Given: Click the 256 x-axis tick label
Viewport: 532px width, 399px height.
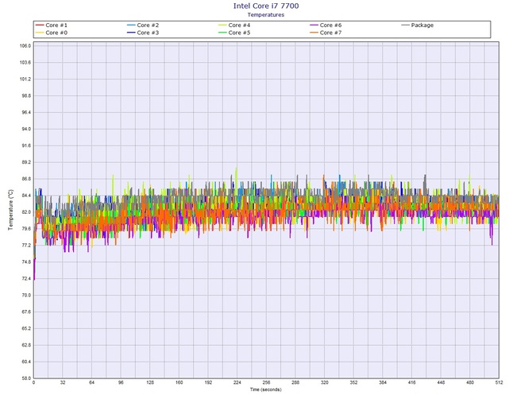Looking at the screenshot, I should 266,382.
